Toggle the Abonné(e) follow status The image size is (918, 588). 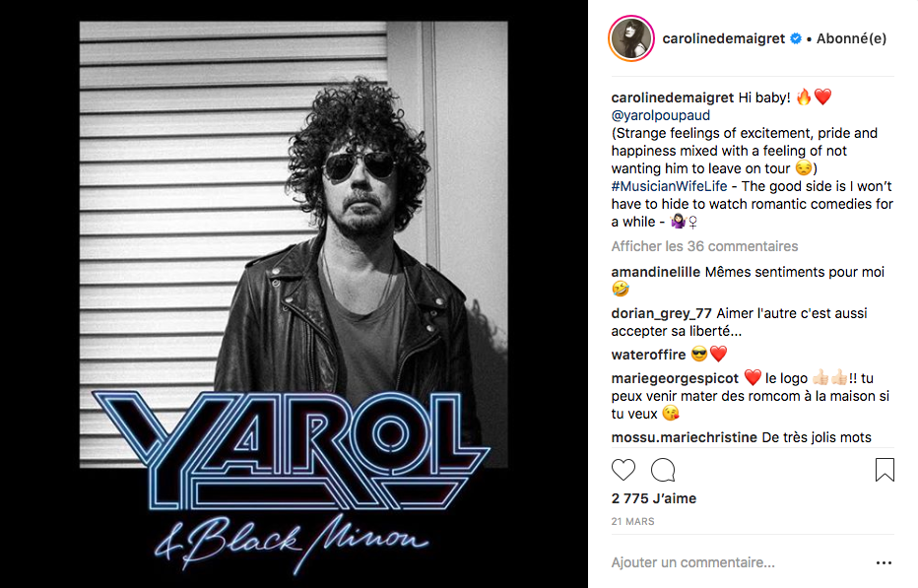tap(851, 38)
